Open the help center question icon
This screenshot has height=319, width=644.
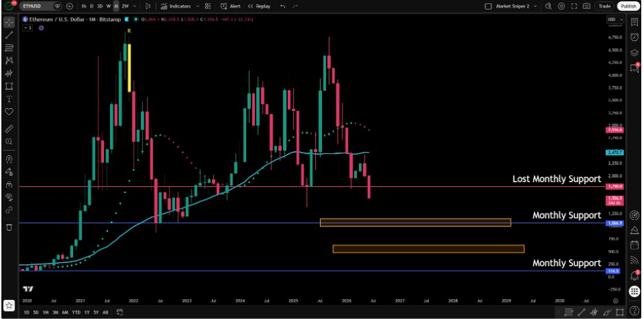click(634, 310)
